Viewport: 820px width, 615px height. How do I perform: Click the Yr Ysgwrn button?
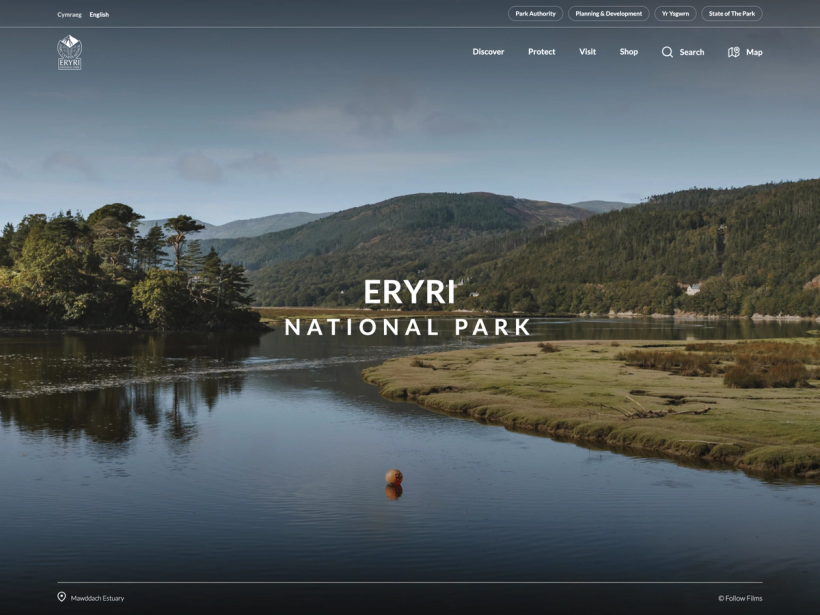[x=675, y=14]
